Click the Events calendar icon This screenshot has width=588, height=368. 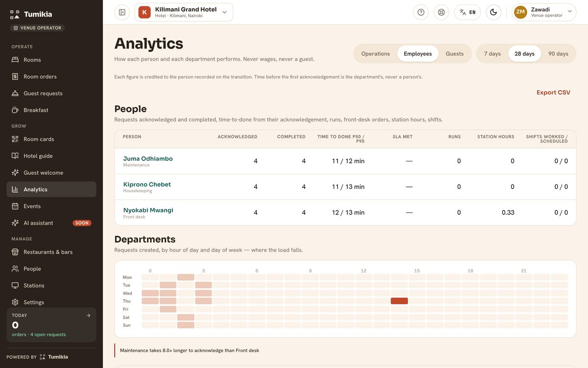pyautogui.click(x=15, y=206)
